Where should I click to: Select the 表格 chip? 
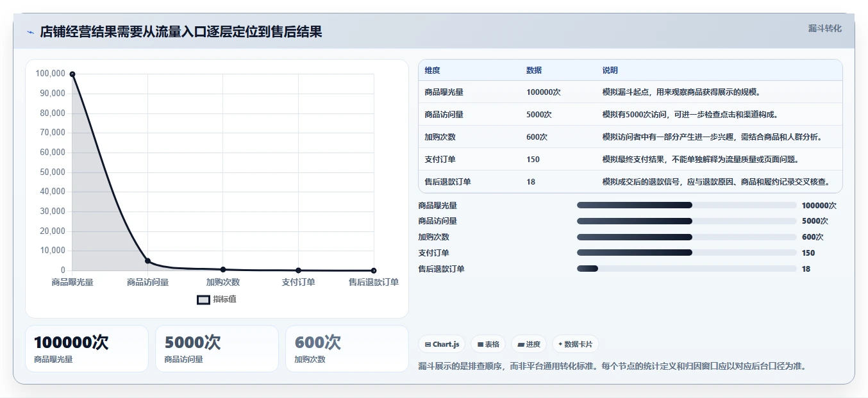pos(488,344)
